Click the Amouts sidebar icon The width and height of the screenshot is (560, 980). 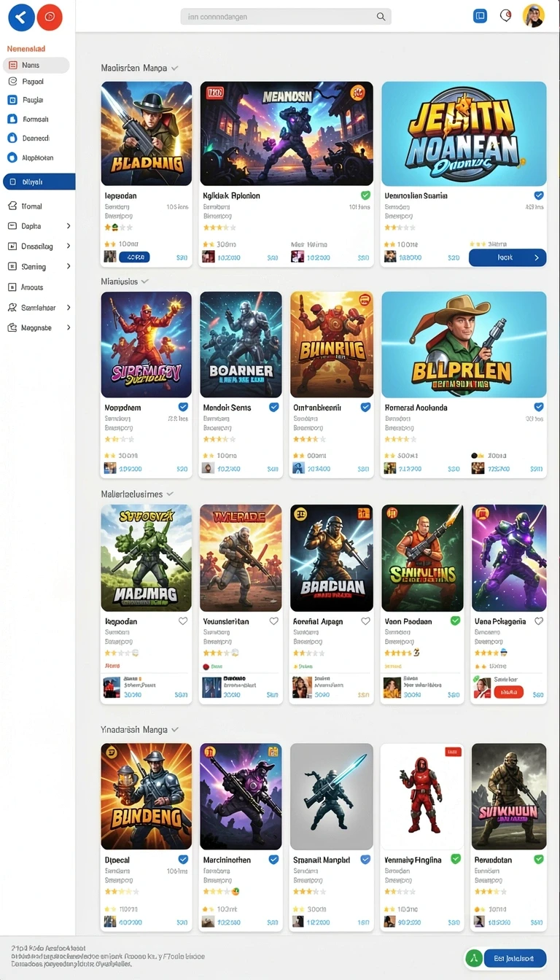coord(12,287)
